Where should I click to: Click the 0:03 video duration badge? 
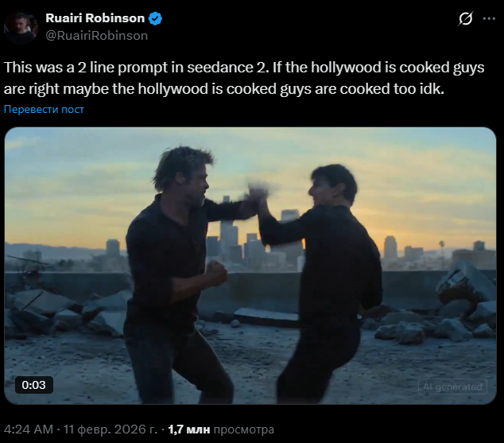pyautogui.click(x=33, y=385)
